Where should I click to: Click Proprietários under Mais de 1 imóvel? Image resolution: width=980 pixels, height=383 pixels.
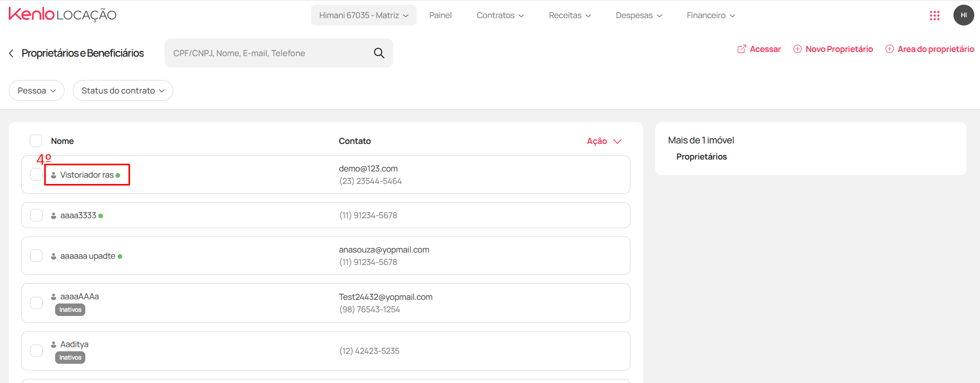point(701,157)
